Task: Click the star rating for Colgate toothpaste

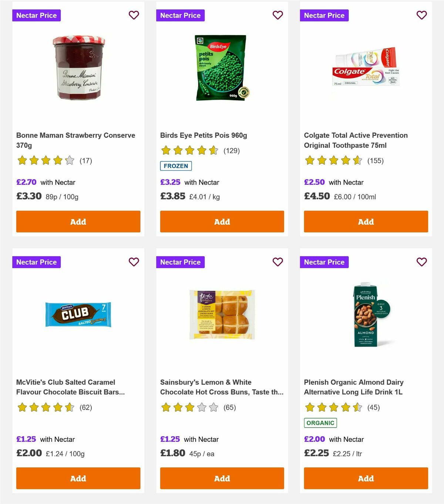Action: [332, 160]
